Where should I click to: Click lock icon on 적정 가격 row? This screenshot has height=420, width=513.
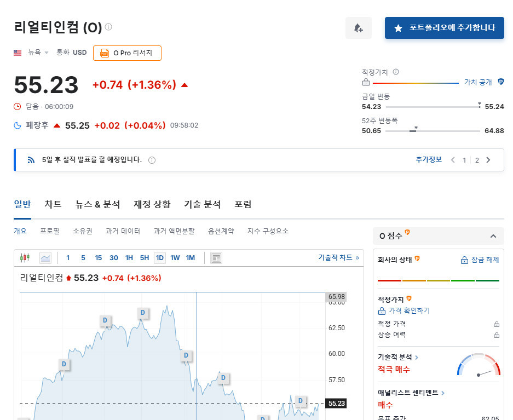[497, 324]
